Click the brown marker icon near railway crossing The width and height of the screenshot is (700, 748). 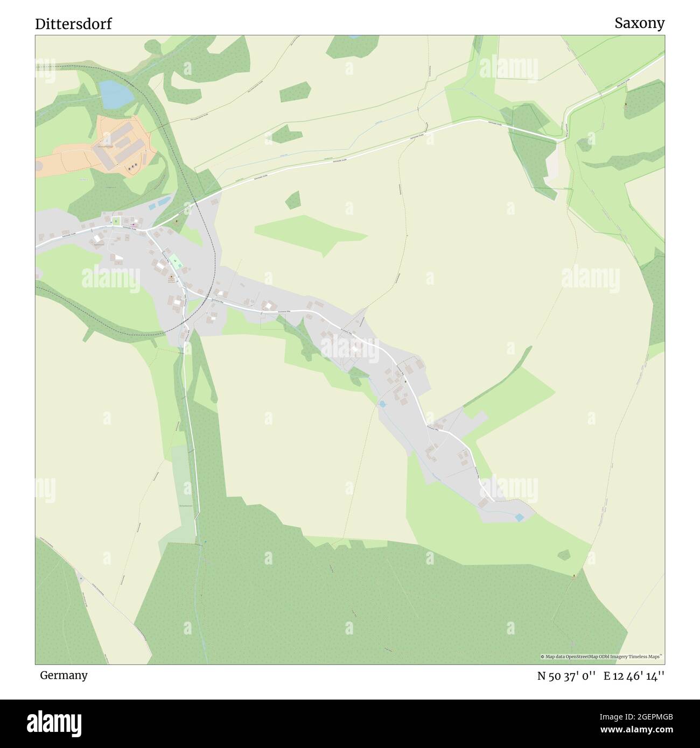coord(178,221)
